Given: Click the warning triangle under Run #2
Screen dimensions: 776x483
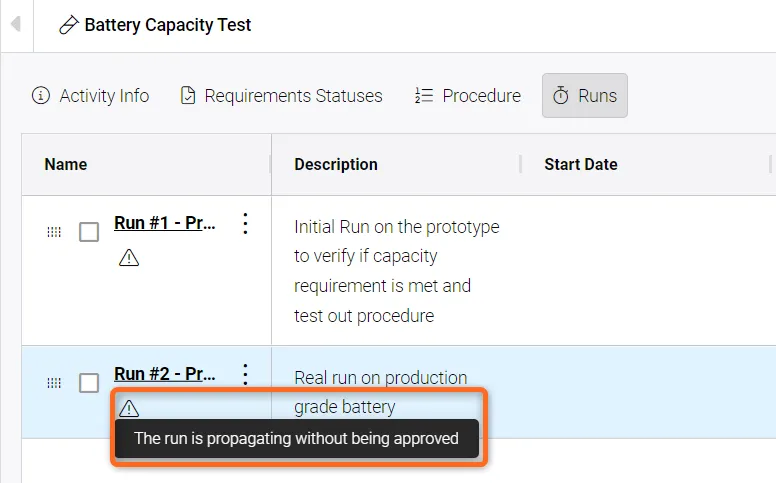Looking at the screenshot, I should click(129, 408).
